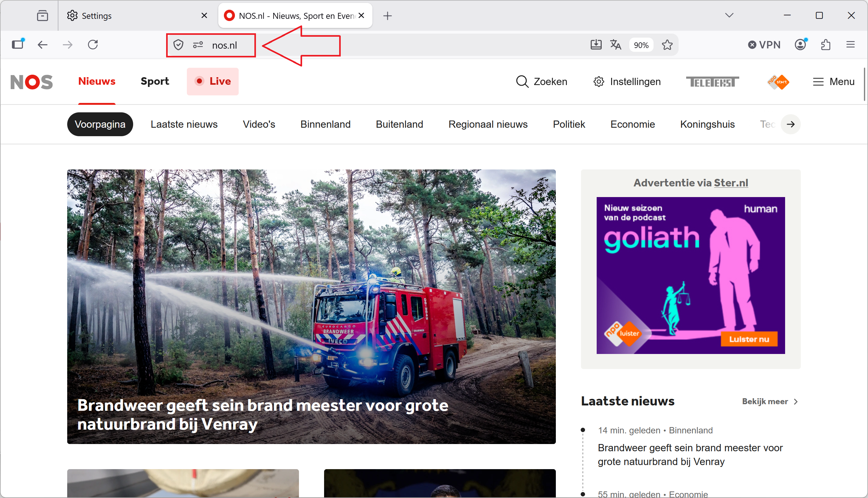Select the Regionaal nieuws category
This screenshot has width=868, height=498.
(x=488, y=125)
